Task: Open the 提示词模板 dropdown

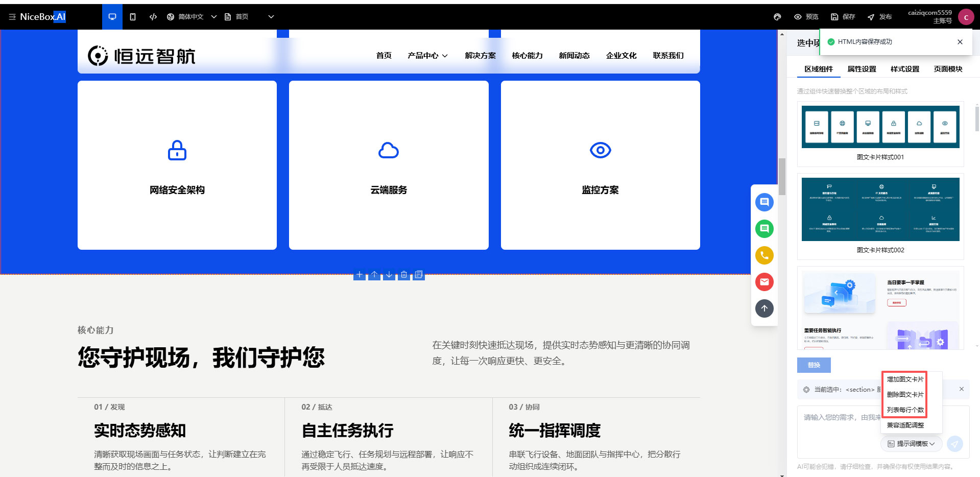Action: point(912,444)
